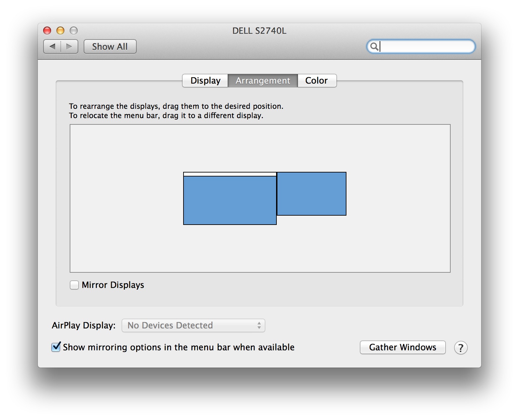The height and width of the screenshot is (420, 519).
Task: Click the DELL S2740L window title
Action: (x=259, y=31)
